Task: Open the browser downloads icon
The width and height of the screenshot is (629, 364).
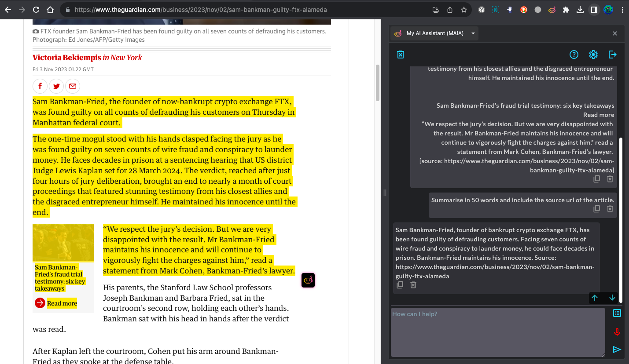Action: [580, 10]
